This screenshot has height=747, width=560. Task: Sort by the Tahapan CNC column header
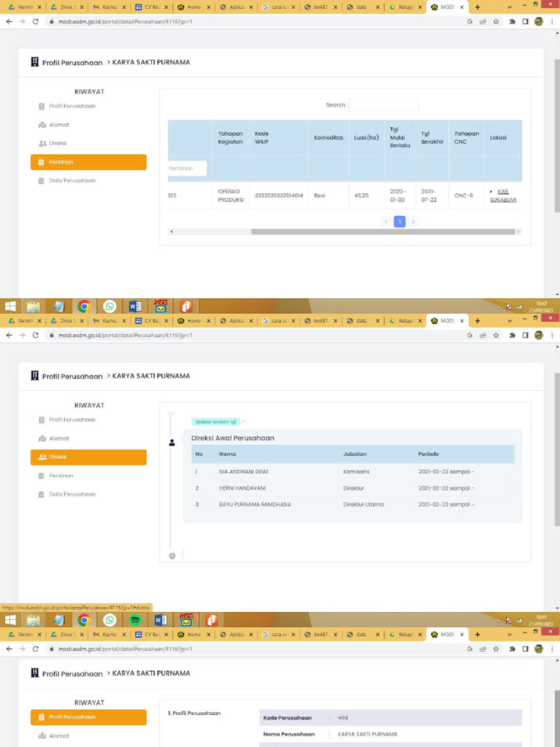[x=466, y=138]
